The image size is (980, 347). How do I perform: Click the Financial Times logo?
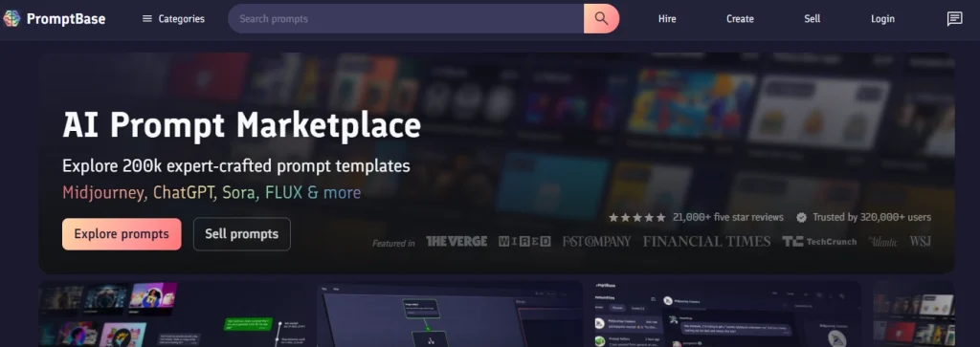tap(707, 242)
